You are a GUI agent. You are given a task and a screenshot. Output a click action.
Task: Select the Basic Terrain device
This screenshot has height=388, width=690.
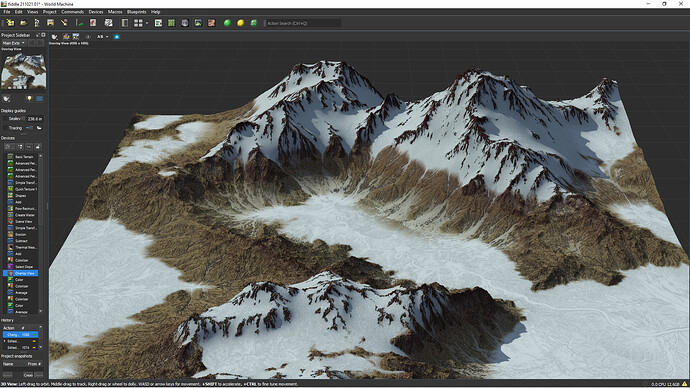pyautogui.click(x=21, y=157)
